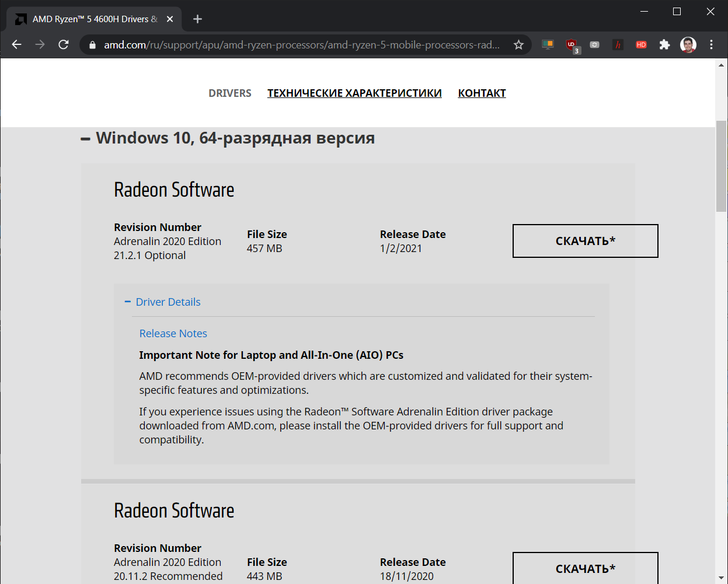Click the first Radeon Software heading
Viewport: 728px width, 584px height.
click(174, 190)
